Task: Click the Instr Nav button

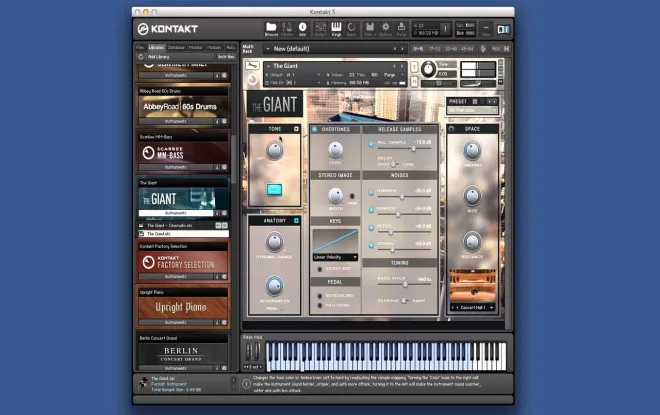Action: tap(226, 57)
